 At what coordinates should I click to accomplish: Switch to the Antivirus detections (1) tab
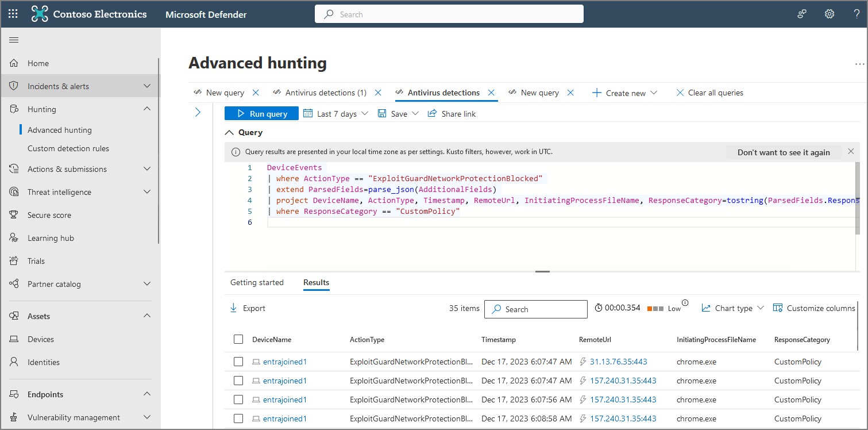click(326, 93)
